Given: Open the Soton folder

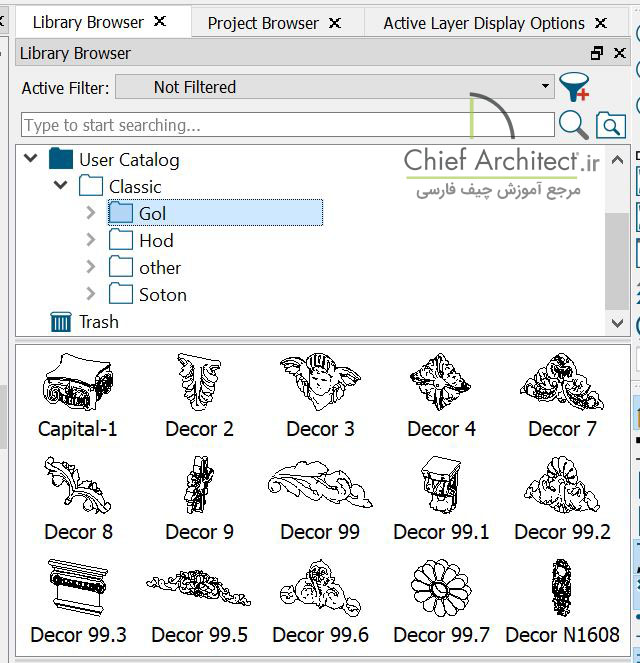Looking at the screenshot, I should pos(162,295).
